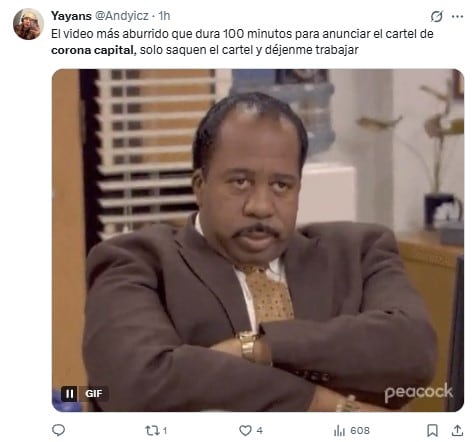This screenshot has height=442, width=475.
Task: Open the Yayans display name link
Action: [x=71, y=16]
